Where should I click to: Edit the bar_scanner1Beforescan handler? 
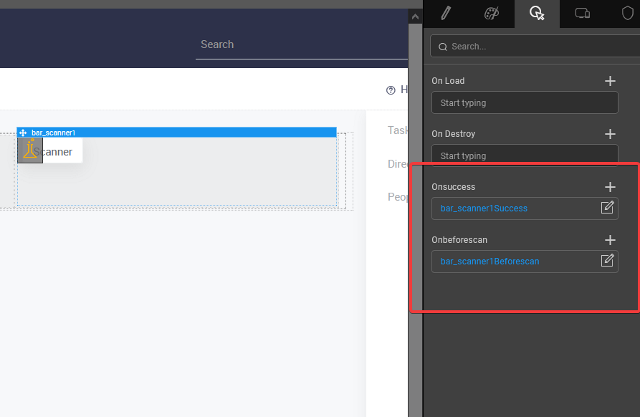pos(607,261)
